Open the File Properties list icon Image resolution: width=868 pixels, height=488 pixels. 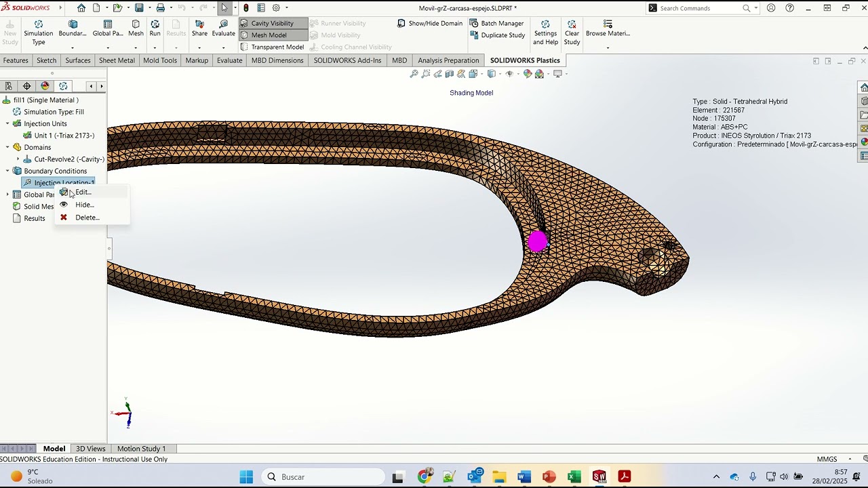pos(261,8)
